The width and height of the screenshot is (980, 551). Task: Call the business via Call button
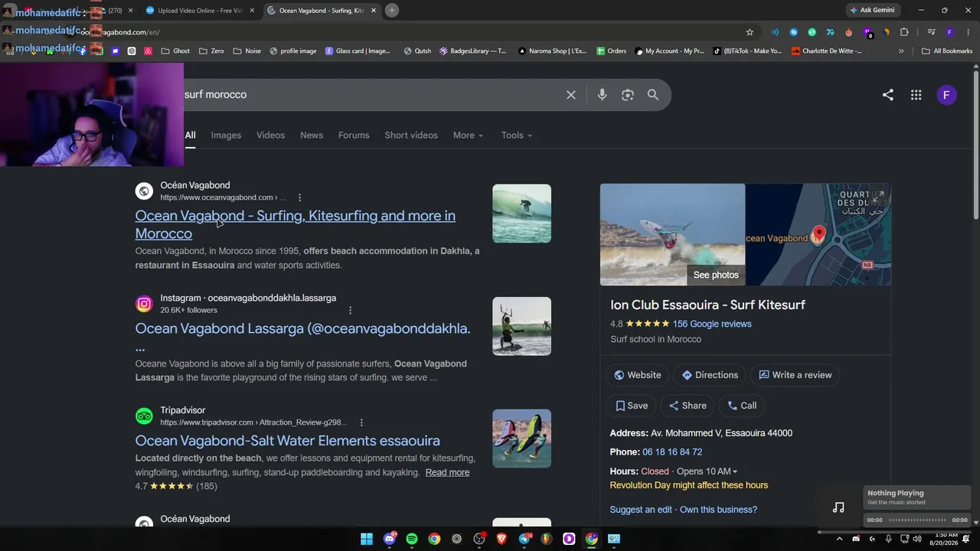(x=742, y=406)
